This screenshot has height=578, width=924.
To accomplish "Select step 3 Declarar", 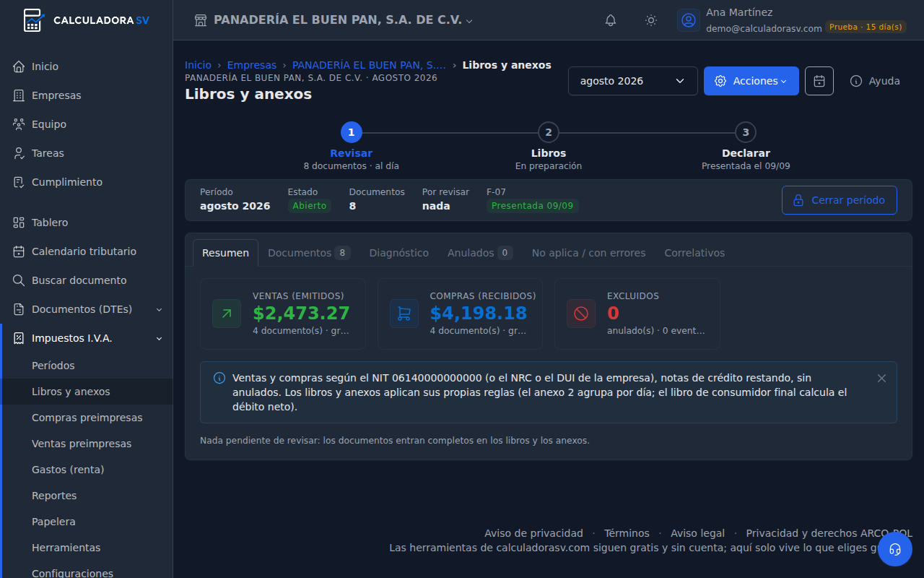I will click(746, 147).
